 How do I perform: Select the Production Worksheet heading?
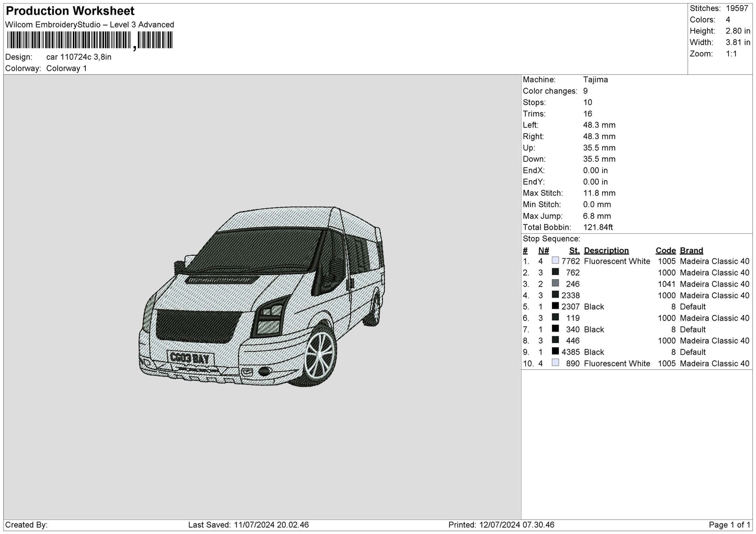tap(70, 11)
